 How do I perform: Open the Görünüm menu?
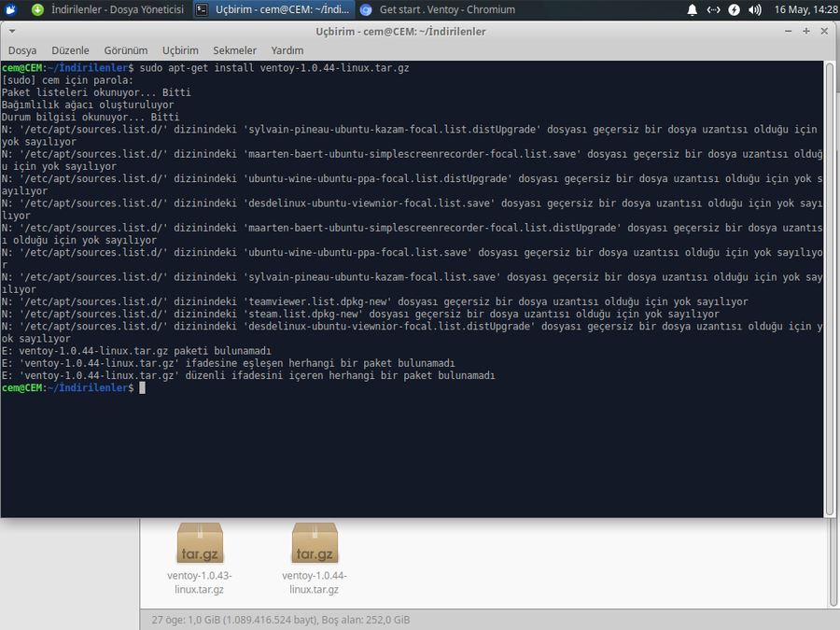[126, 50]
